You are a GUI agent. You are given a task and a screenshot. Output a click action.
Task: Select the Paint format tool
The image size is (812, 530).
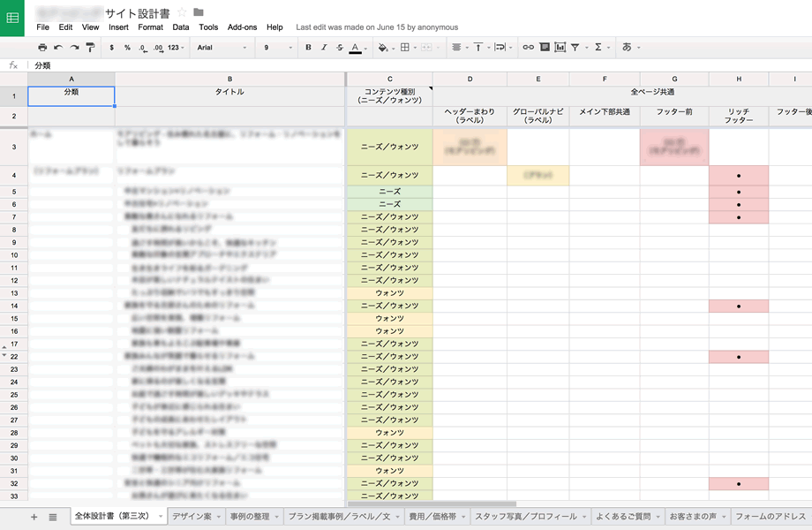coord(89,47)
